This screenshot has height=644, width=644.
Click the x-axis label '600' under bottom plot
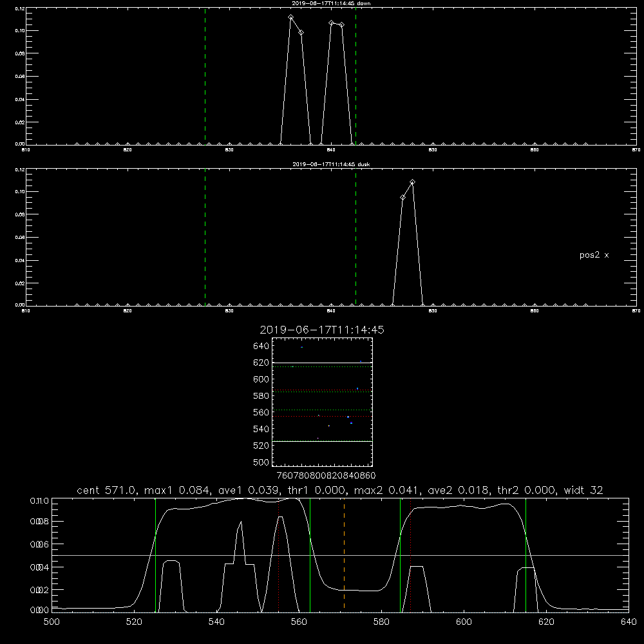pyautogui.click(x=464, y=622)
